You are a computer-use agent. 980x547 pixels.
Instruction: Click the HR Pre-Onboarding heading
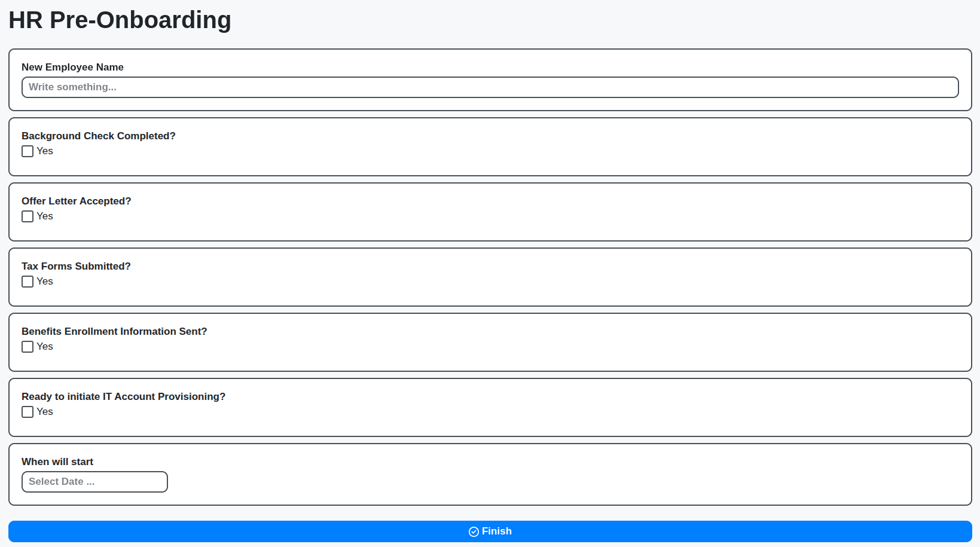120,20
